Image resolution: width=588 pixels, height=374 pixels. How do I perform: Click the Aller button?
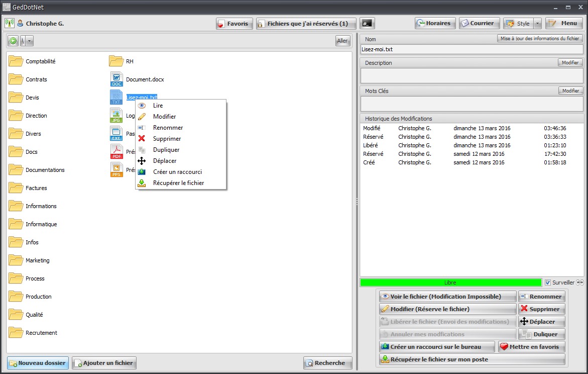(342, 41)
